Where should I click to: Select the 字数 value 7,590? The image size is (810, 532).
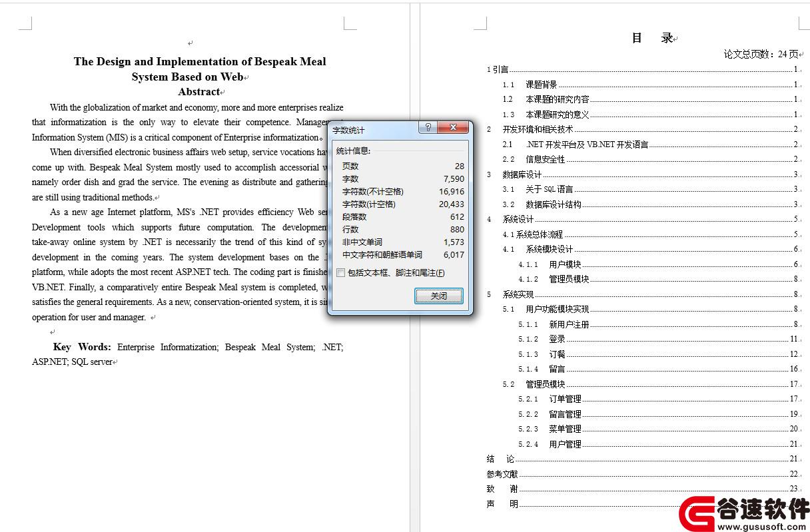tap(454, 178)
